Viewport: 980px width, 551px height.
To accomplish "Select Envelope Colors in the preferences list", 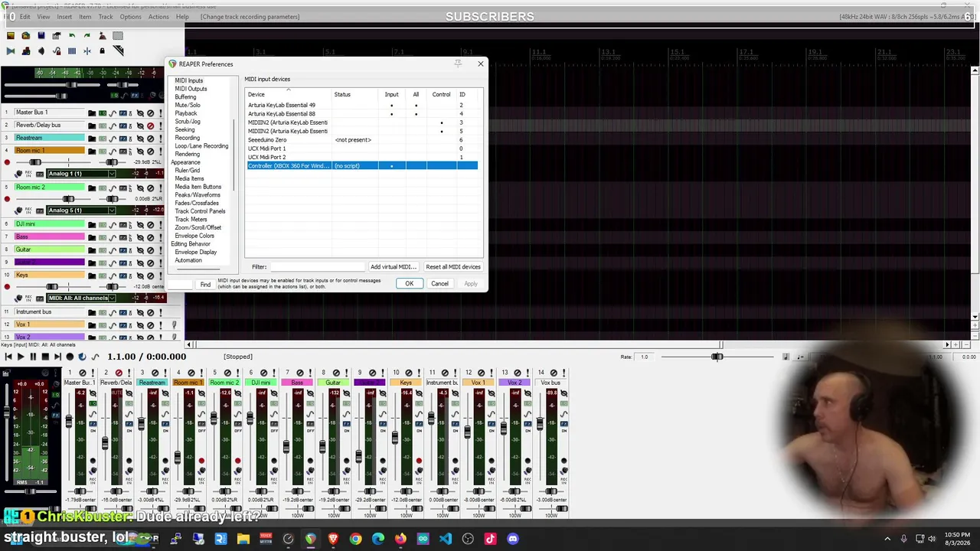I will (194, 236).
